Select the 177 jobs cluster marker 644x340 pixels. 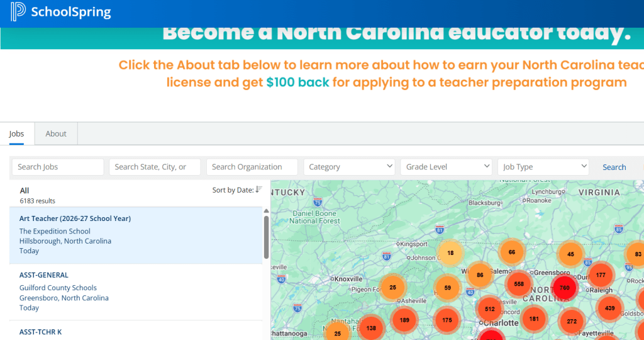pyautogui.click(x=601, y=275)
